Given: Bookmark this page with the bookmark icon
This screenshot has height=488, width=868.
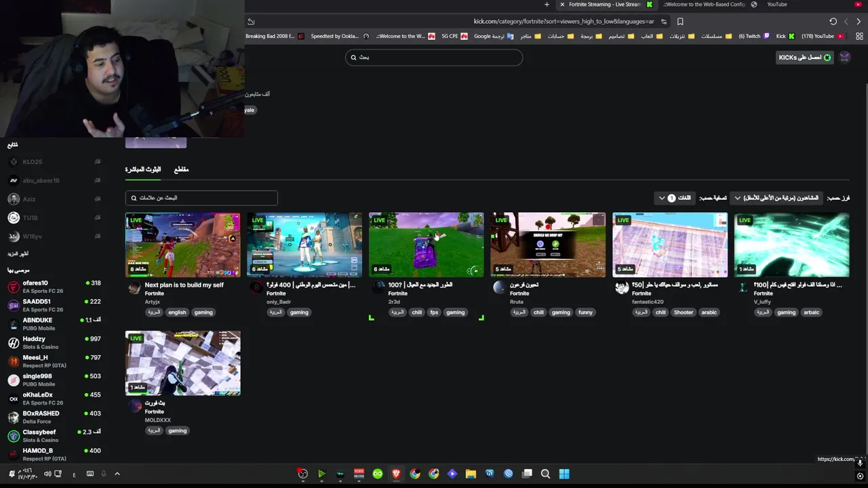Looking at the screenshot, I should pyautogui.click(x=680, y=22).
